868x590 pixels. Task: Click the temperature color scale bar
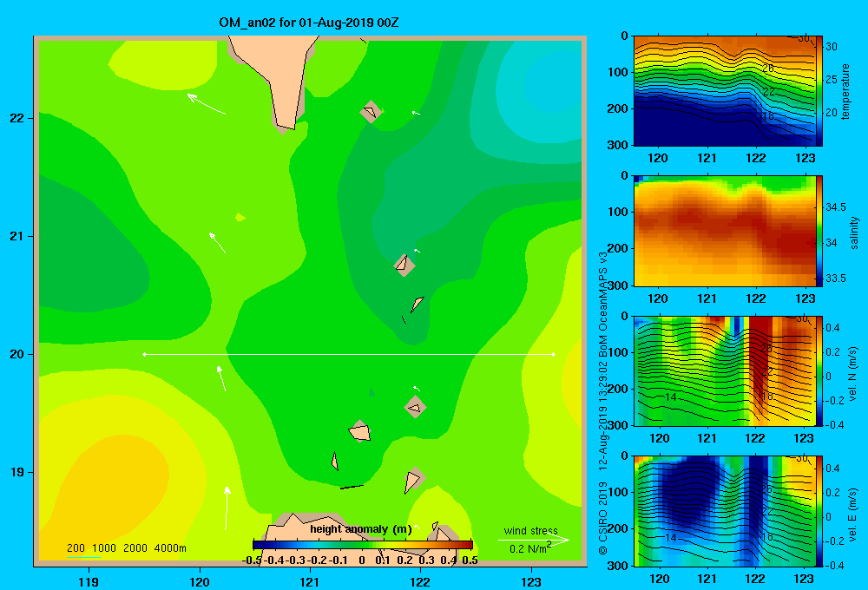819,91
